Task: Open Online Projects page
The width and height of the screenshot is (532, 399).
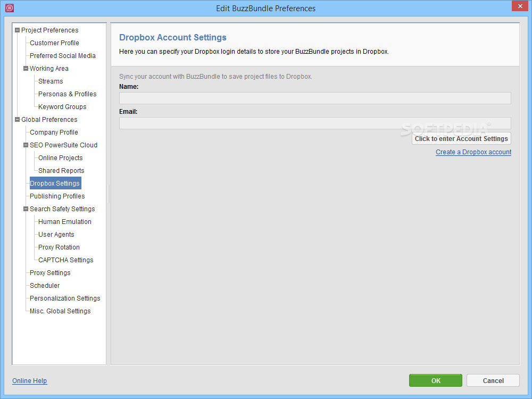Action: 61,158
